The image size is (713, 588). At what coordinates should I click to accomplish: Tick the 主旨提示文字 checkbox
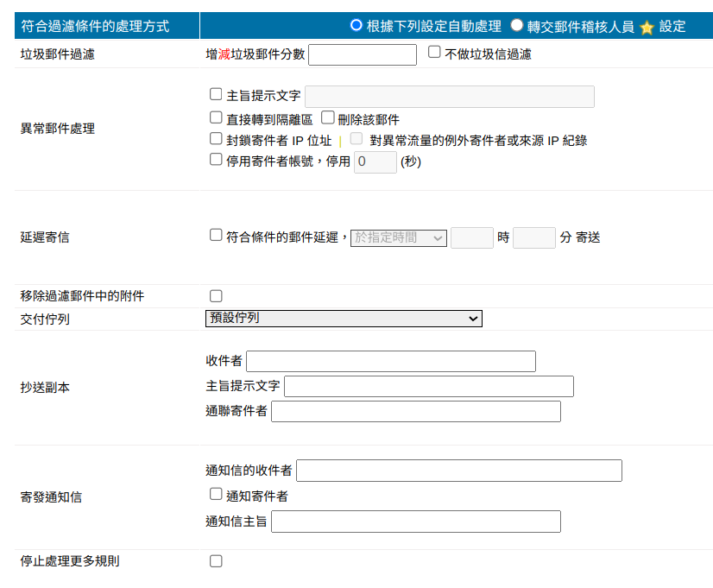point(216,95)
